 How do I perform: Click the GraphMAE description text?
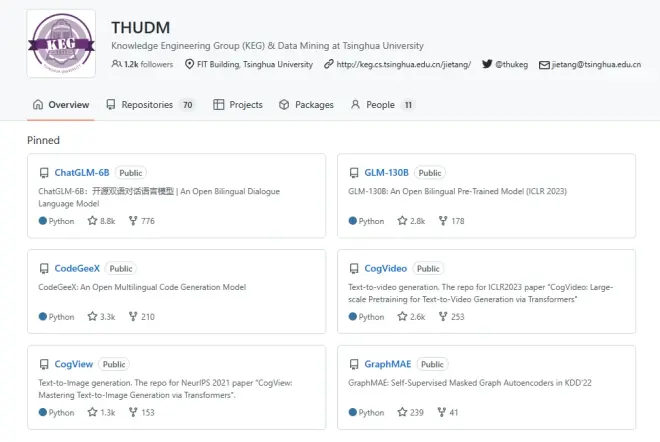[470, 383]
